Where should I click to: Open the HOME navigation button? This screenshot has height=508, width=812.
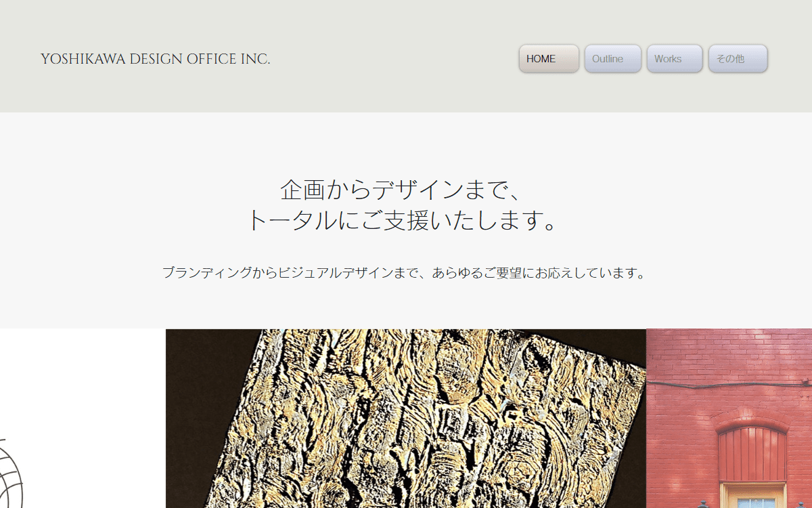pos(549,59)
